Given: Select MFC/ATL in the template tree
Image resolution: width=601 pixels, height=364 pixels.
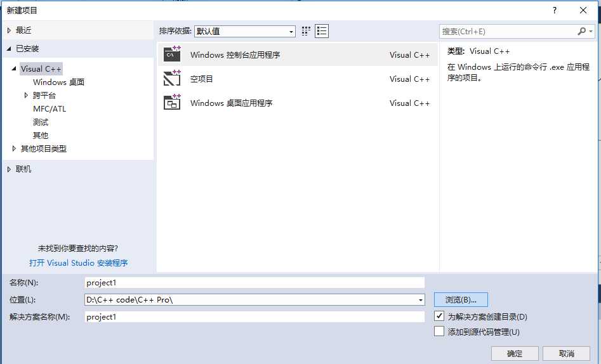Looking at the screenshot, I should pos(50,108).
